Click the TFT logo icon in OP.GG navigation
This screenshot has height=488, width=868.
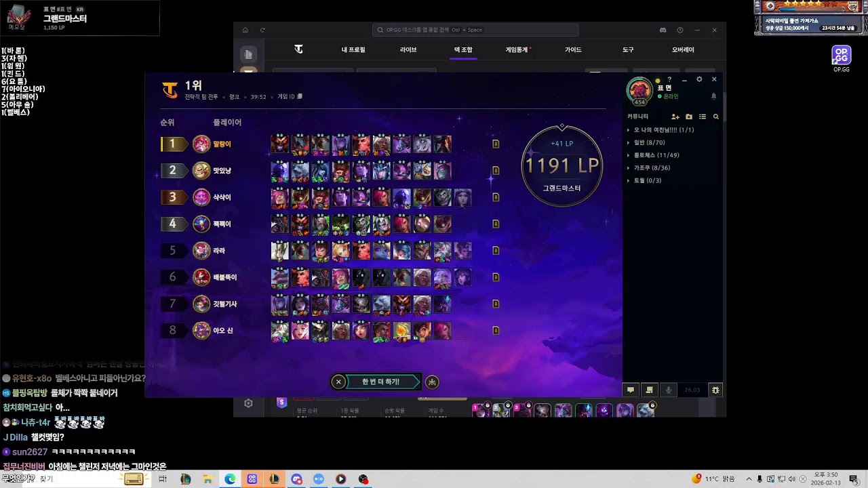(x=298, y=49)
